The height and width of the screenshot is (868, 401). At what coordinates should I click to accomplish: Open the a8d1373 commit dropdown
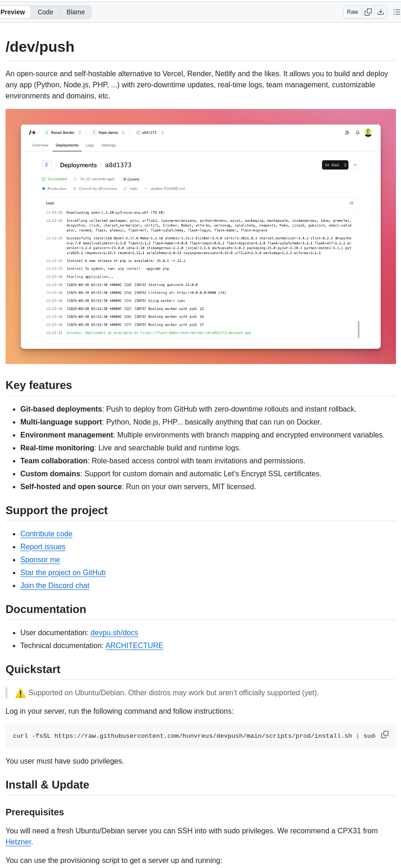pyautogui.click(x=162, y=132)
